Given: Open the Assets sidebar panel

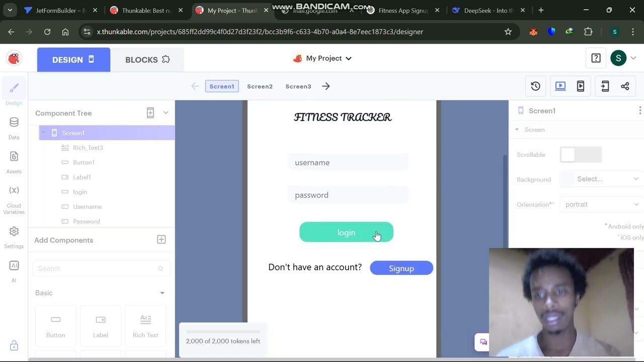Looking at the screenshot, I should (x=14, y=162).
